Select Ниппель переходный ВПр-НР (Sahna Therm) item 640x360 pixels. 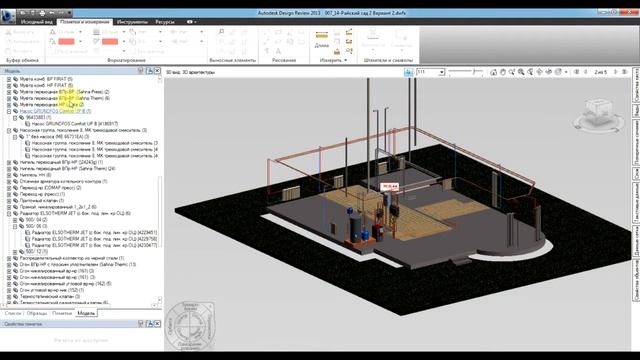tap(67, 169)
